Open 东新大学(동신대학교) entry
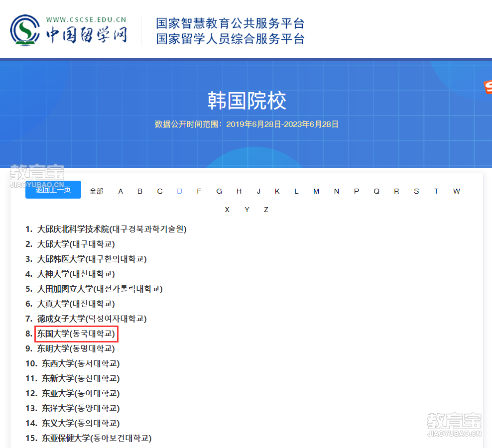 tap(81, 378)
